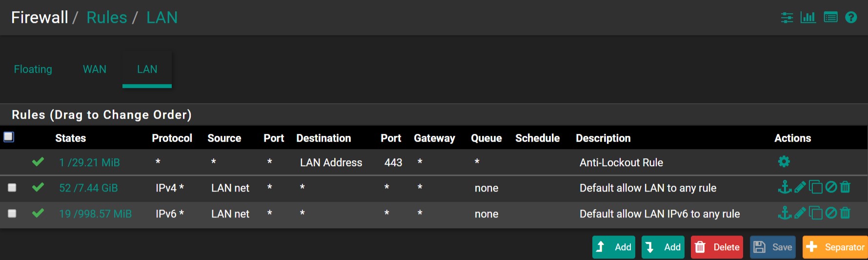Check the IPv4 LAN net rule checkbox
868x260 pixels.
point(12,188)
